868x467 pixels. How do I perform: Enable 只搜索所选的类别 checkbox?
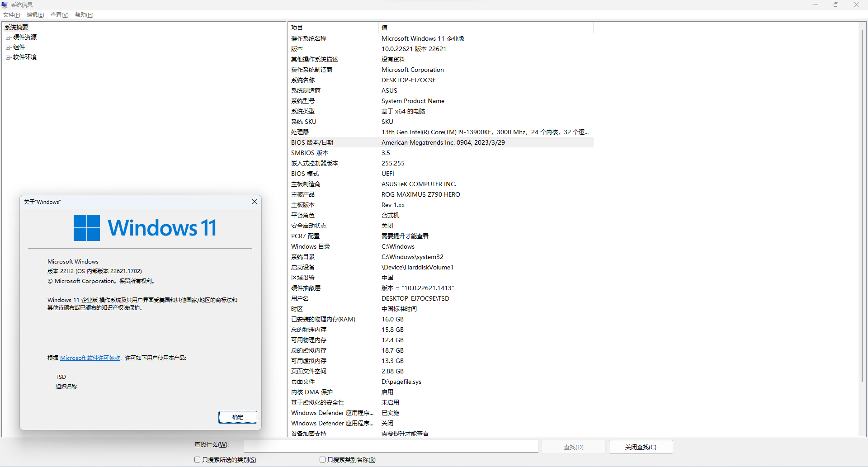tap(197, 460)
